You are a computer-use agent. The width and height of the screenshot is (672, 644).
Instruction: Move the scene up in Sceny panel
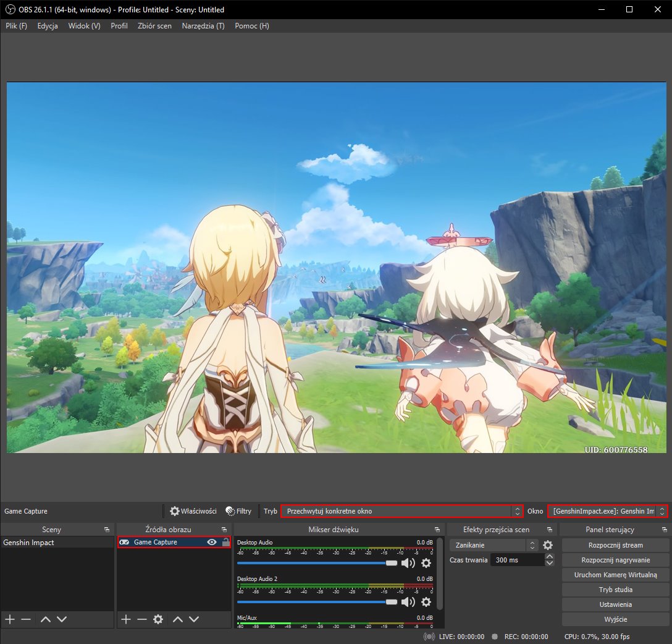46,619
